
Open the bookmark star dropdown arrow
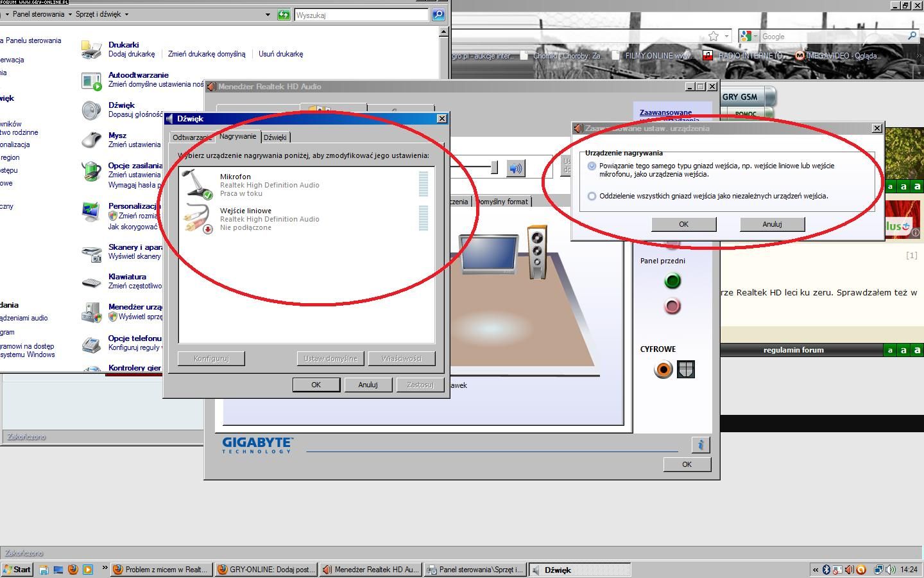[x=726, y=37]
